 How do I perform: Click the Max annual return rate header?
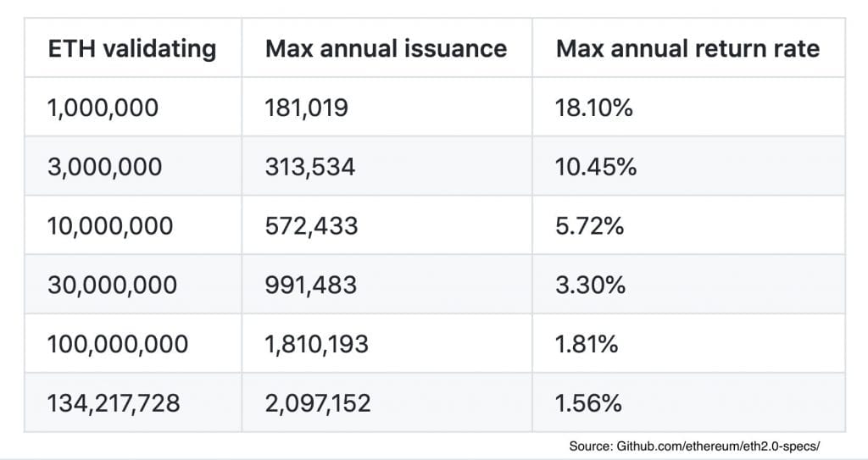[687, 48]
